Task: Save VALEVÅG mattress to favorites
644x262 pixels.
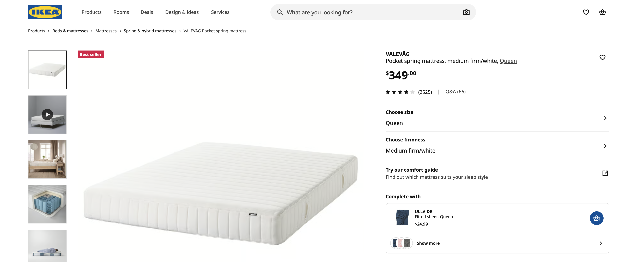Action: (603, 57)
